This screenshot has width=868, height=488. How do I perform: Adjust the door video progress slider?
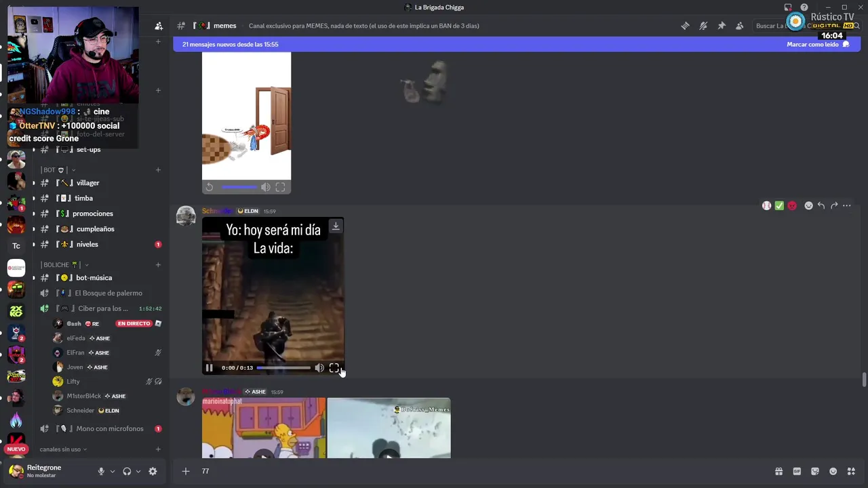tap(239, 187)
